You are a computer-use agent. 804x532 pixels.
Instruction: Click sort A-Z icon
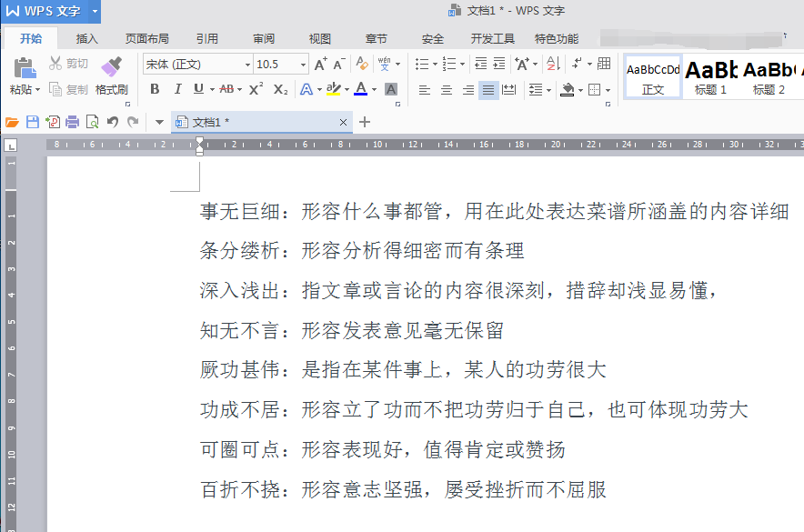[x=553, y=64]
